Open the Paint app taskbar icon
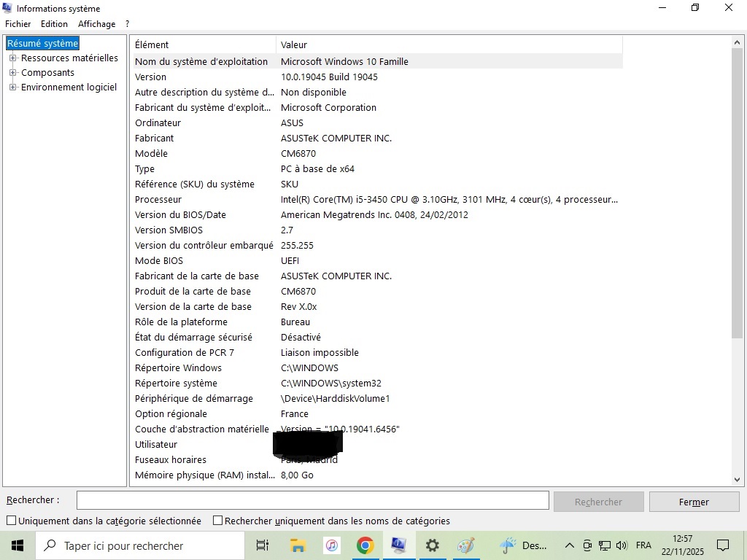747x560 pixels. tap(466, 545)
